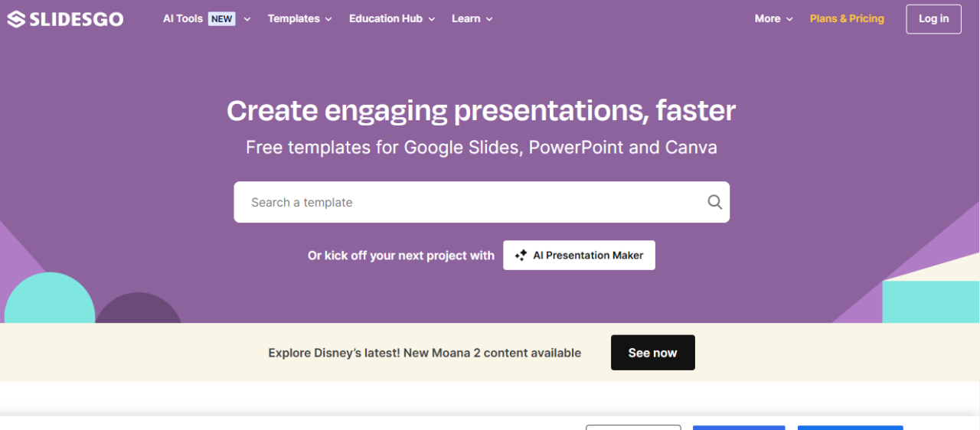This screenshot has width=980, height=430.
Task: Click the See now button
Action: click(652, 353)
